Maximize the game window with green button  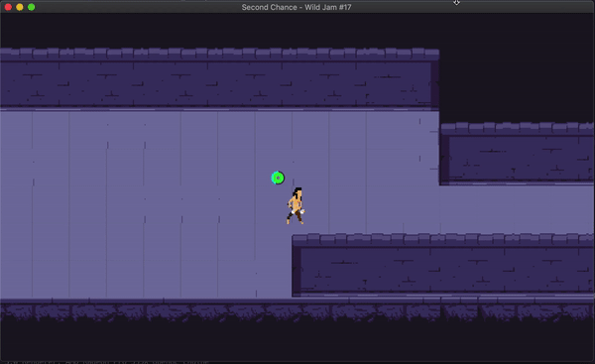tap(32, 7)
